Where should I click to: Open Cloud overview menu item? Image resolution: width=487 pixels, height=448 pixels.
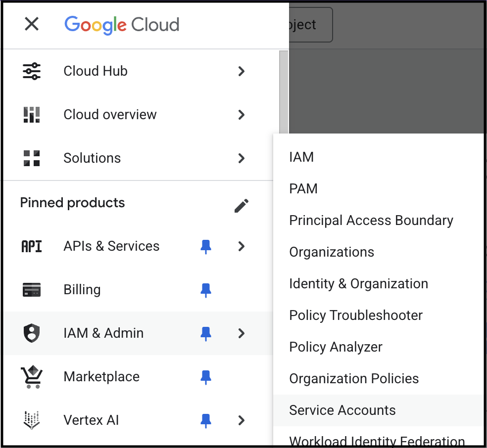click(141, 115)
